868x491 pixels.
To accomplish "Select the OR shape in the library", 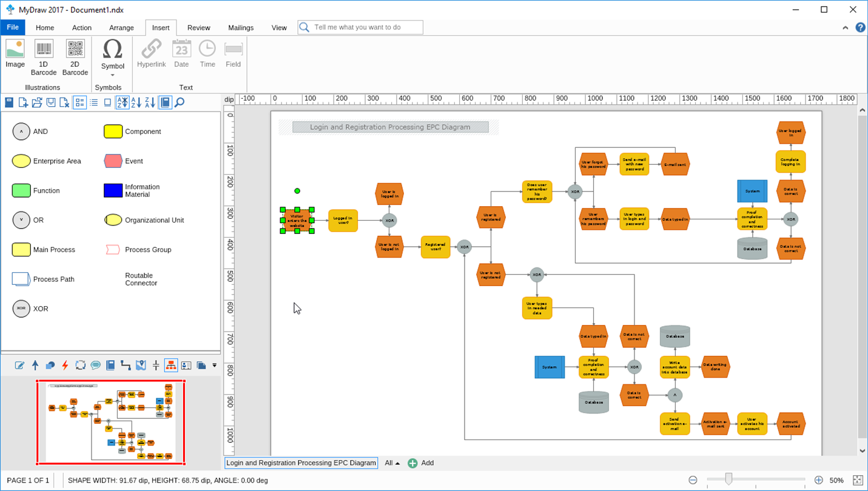I will pos(29,220).
